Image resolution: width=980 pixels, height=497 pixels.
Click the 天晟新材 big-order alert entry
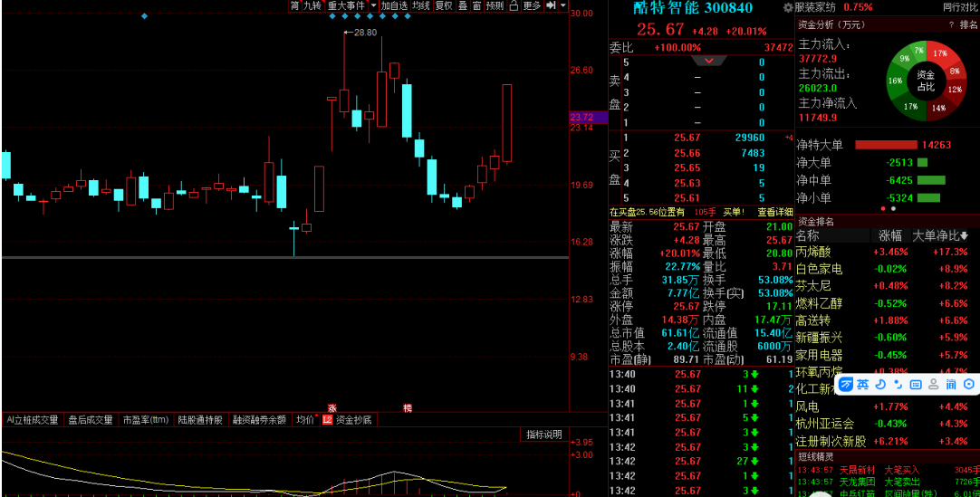pos(888,470)
